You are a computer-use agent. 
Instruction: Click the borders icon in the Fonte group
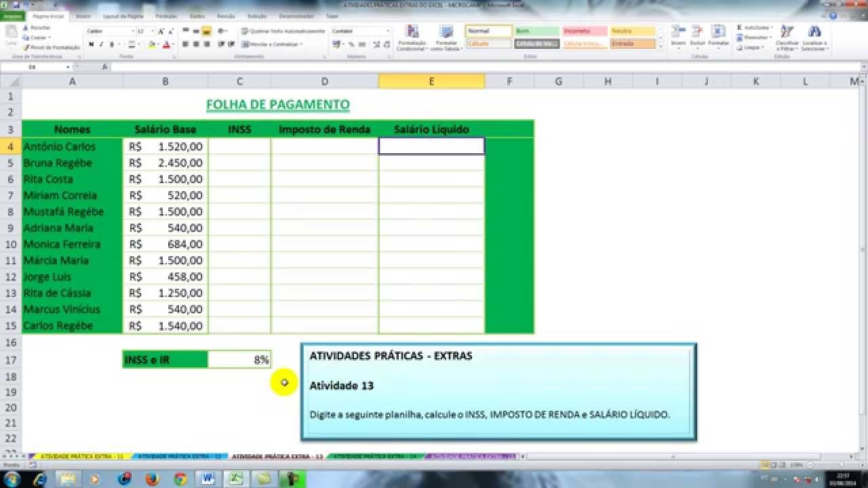pyautogui.click(x=132, y=44)
